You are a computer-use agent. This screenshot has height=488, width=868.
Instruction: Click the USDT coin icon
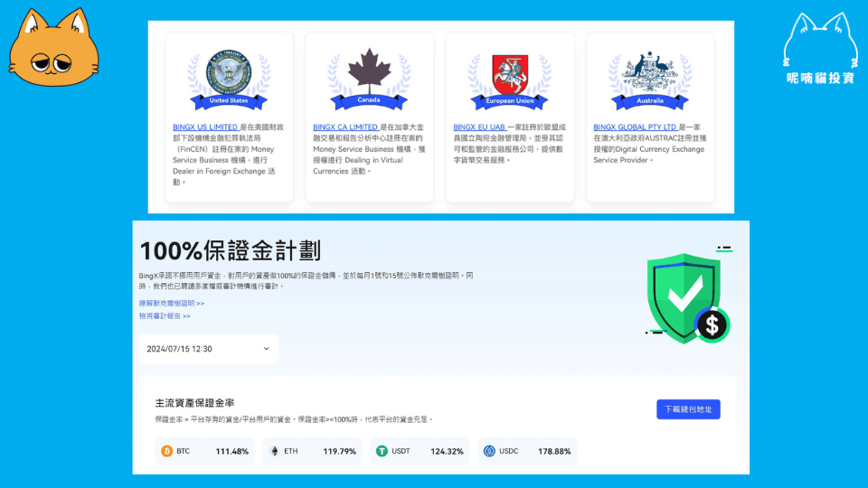click(x=382, y=451)
